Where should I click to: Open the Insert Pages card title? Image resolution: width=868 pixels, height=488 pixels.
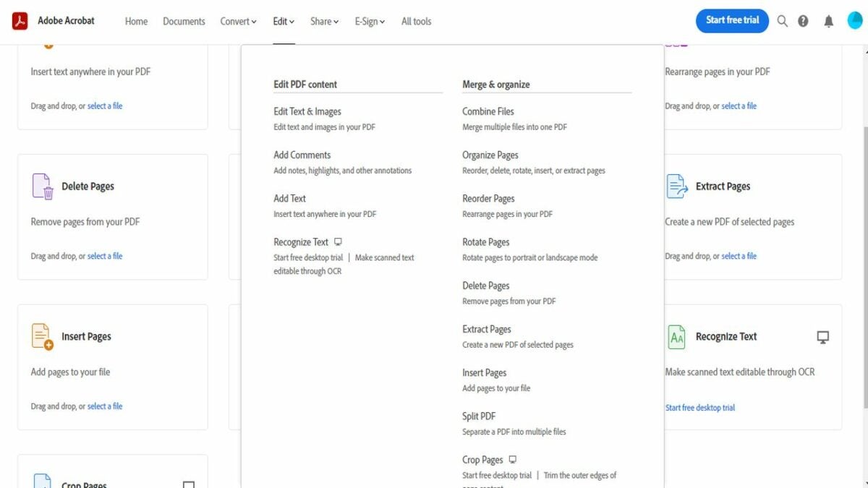pyautogui.click(x=86, y=336)
